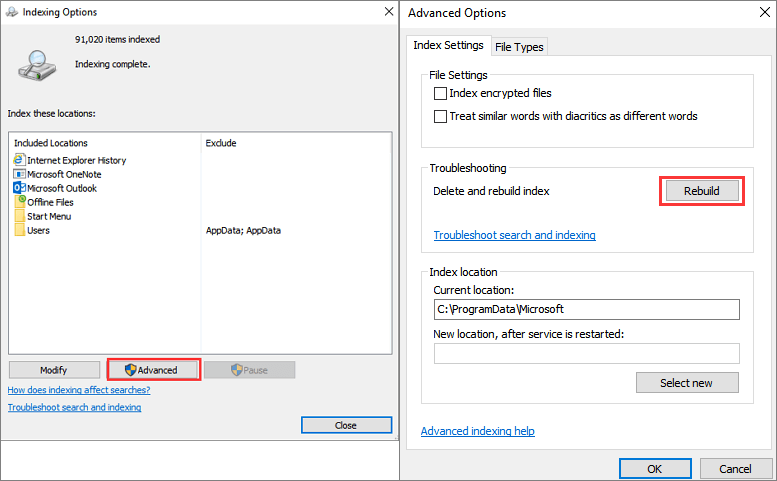The height and width of the screenshot is (481, 777).
Task: Switch to the File Types tab
Action: [x=519, y=47]
